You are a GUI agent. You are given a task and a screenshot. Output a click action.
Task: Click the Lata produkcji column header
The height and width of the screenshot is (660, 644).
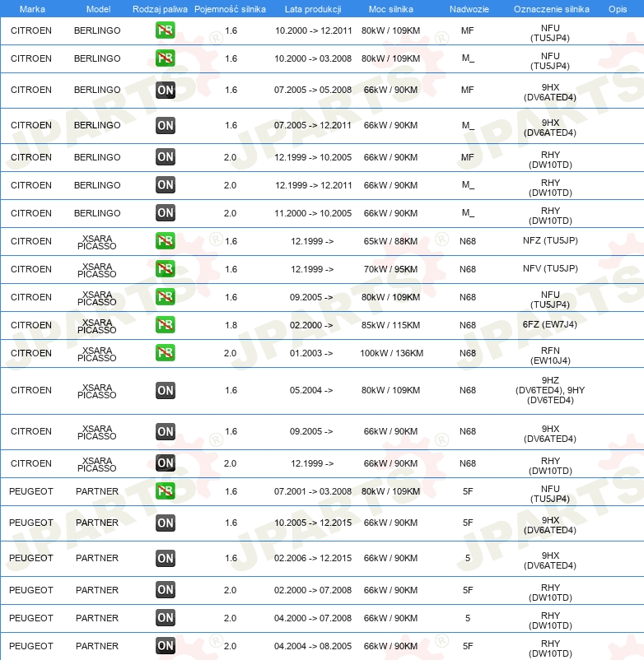(313, 9)
